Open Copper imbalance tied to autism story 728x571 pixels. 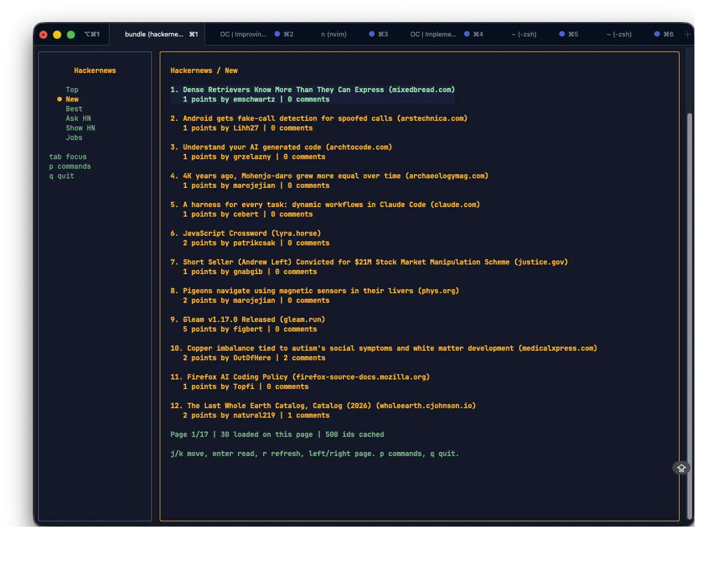coord(383,348)
